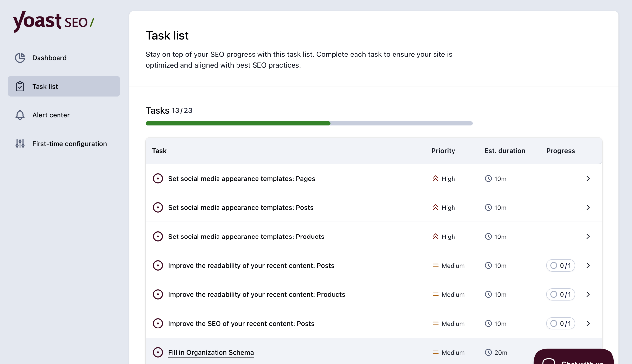Viewport: 632px width, 364px height.
Task: Click status circle for Fill in Organization Schema
Action: 158,352
